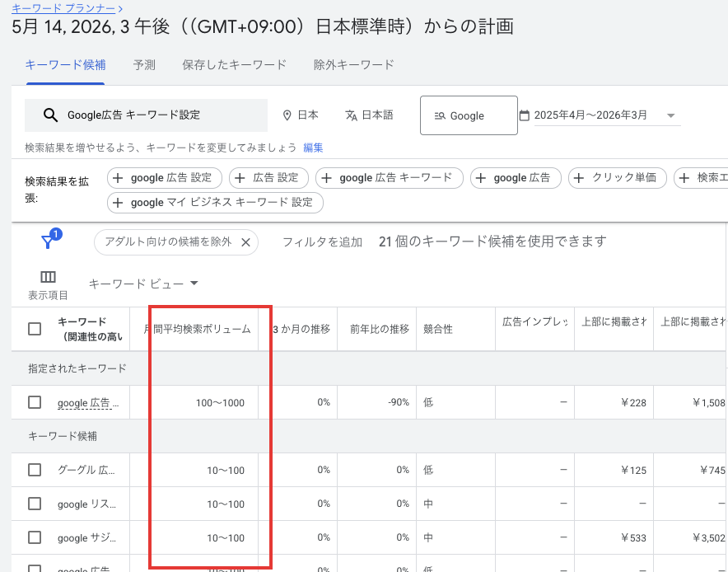The width and height of the screenshot is (728, 572).
Task: Check the google リス keyword row checkbox
Action: click(x=35, y=504)
